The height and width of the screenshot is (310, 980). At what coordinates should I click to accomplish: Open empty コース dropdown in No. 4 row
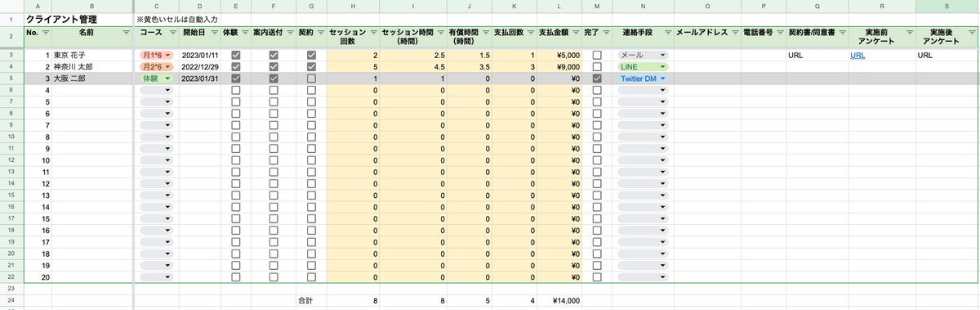[157, 90]
